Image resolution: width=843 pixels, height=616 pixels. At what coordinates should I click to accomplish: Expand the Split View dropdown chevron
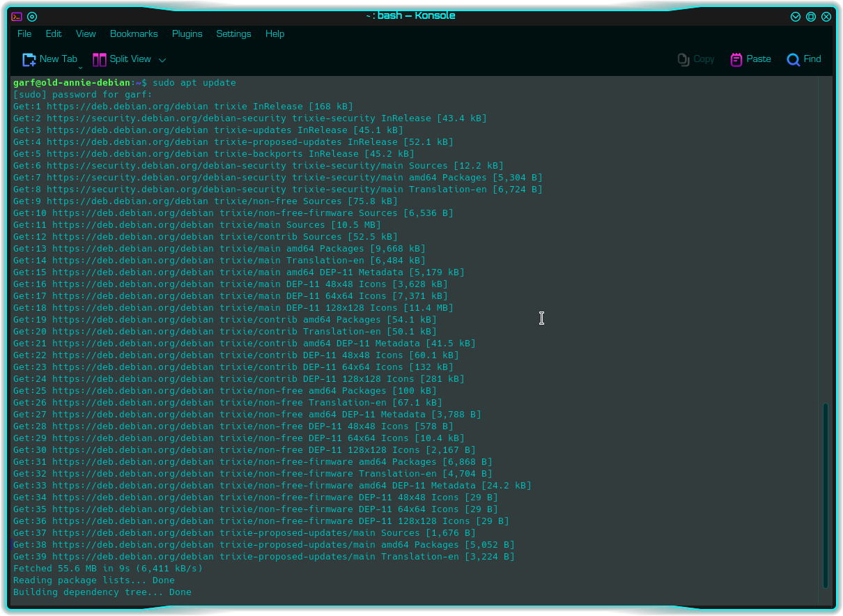162,60
